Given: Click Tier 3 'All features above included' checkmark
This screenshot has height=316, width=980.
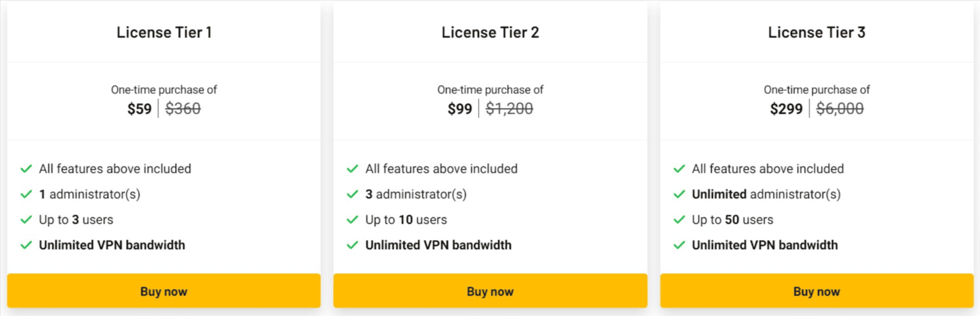Looking at the screenshot, I should [x=679, y=169].
